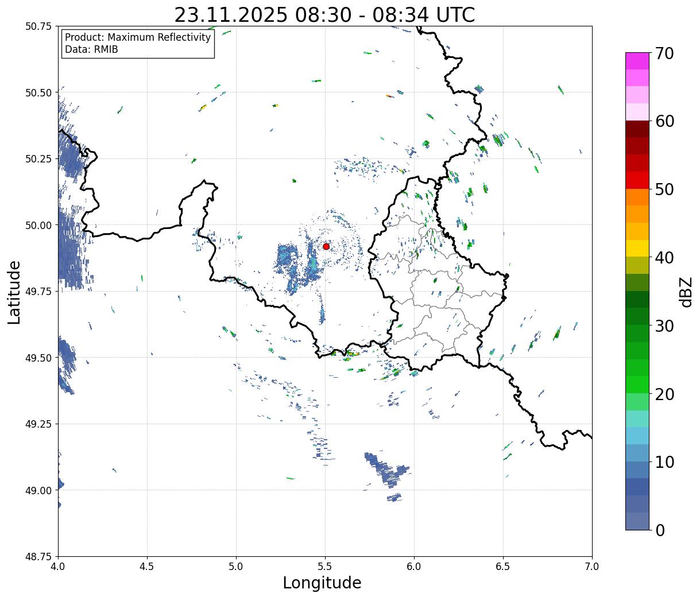Click latitude tick label 49.75
The height and width of the screenshot is (597, 700).
tap(38, 291)
